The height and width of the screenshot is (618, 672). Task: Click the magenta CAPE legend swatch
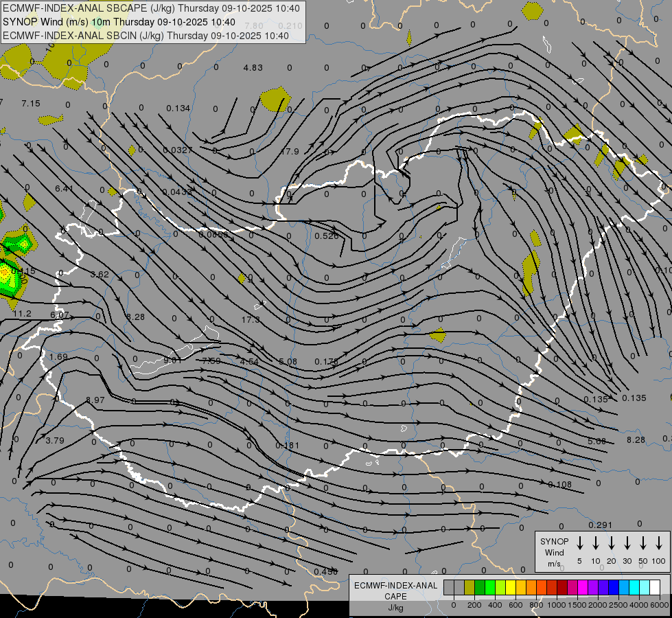click(583, 588)
